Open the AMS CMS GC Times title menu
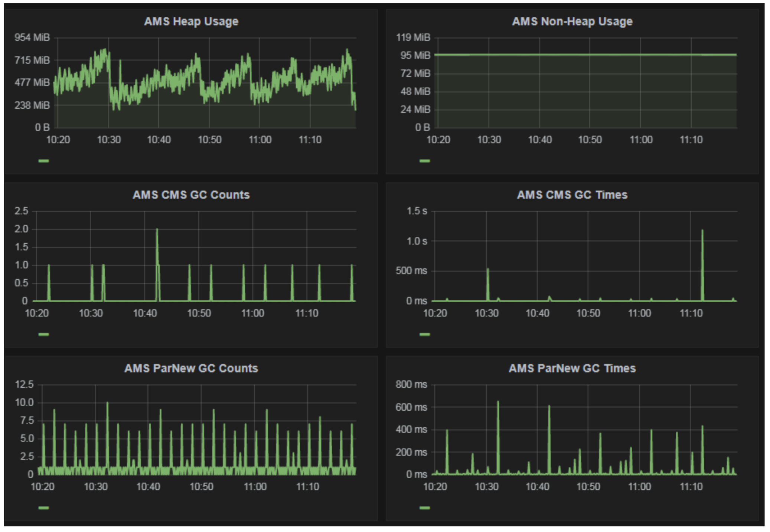The width and height of the screenshot is (770, 532). tap(572, 195)
